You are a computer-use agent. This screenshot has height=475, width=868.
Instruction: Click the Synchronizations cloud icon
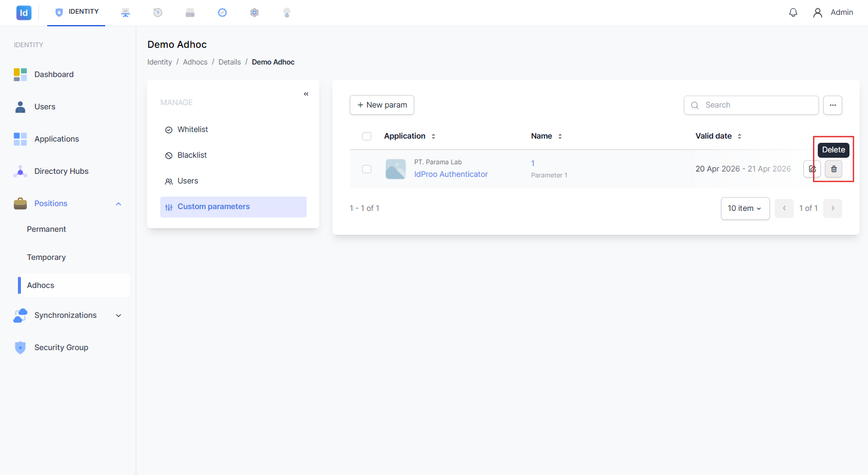[20, 315]
